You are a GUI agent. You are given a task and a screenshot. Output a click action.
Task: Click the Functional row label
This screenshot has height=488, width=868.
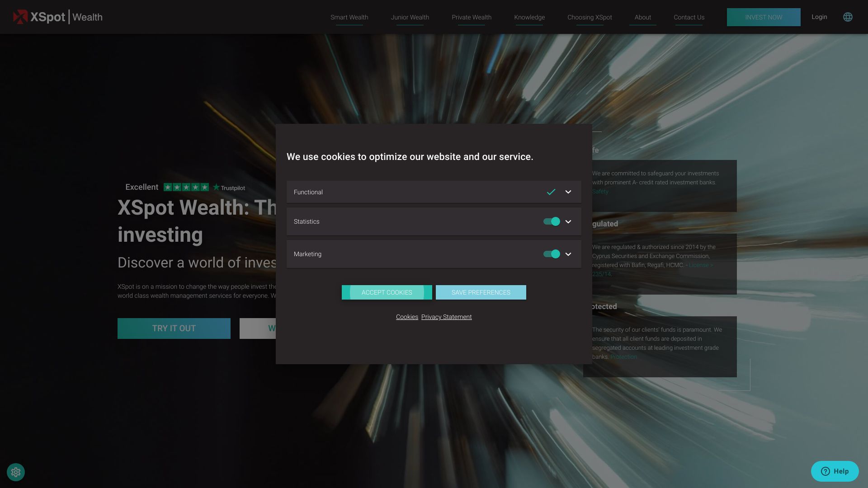click(x=308, y=192)
